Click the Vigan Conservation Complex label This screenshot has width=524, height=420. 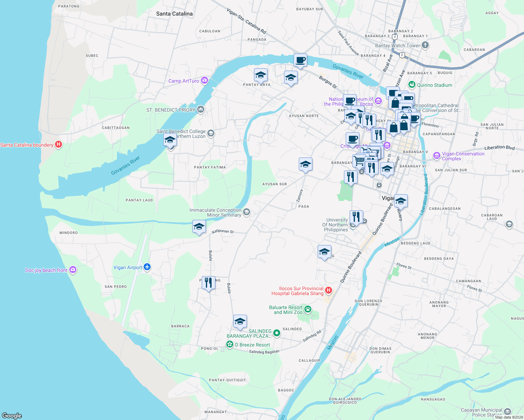[x=463, y=156]
